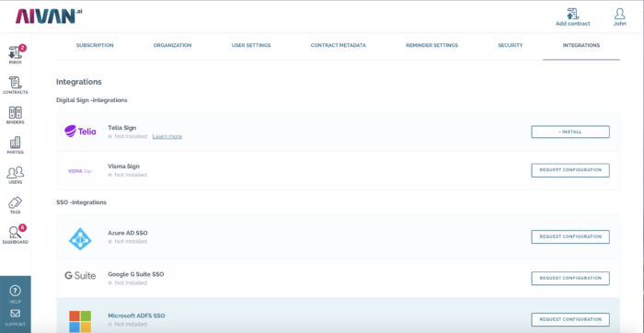
Task: Open the Binders section icon
Action: tap(16, 115)
